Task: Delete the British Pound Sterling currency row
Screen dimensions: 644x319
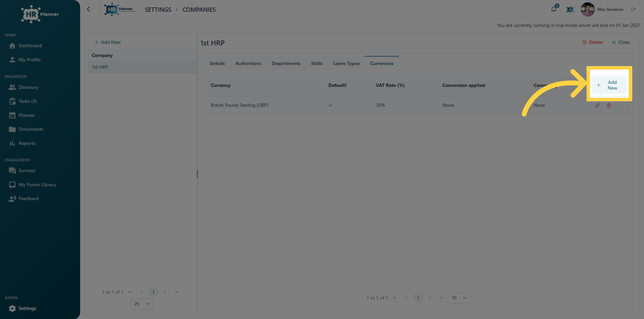Action: click(x=609, y=105)
